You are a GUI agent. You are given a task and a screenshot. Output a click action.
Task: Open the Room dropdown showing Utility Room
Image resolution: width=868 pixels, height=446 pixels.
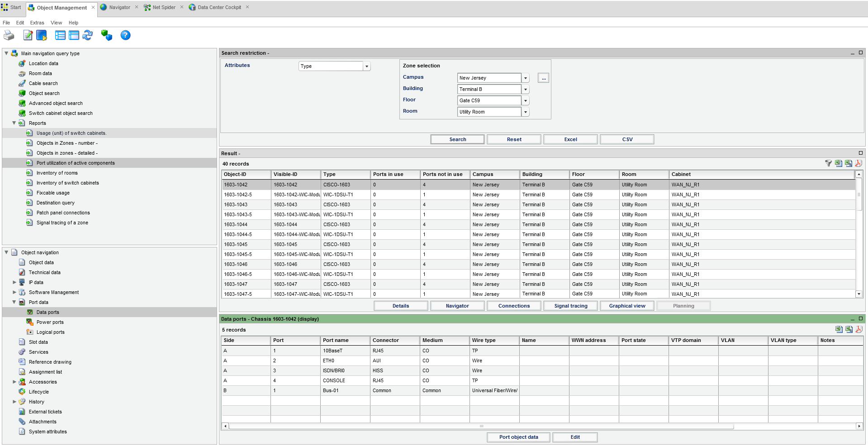[525, 112]
